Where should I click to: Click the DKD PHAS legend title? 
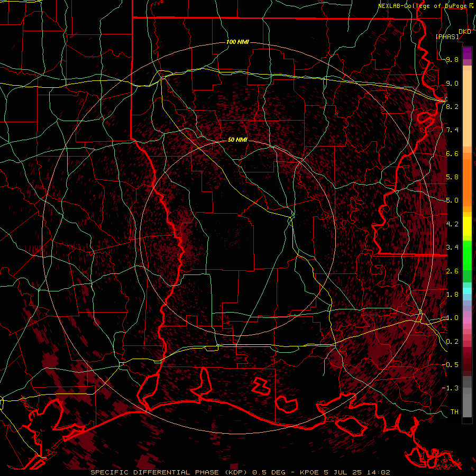453,34
